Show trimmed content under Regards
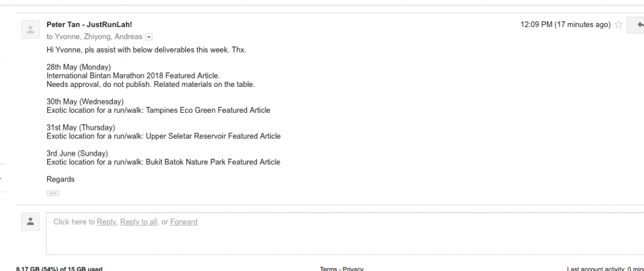644x271 pixels. pos(52,193)
